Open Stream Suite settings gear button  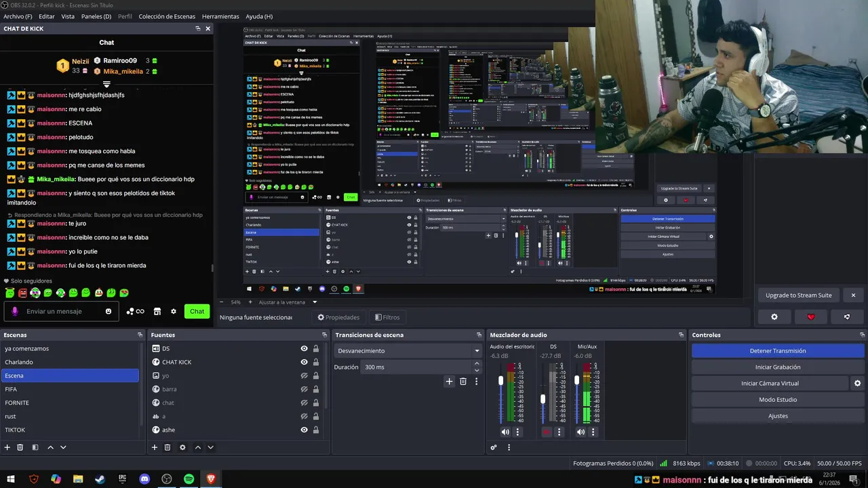click(774, 317)
